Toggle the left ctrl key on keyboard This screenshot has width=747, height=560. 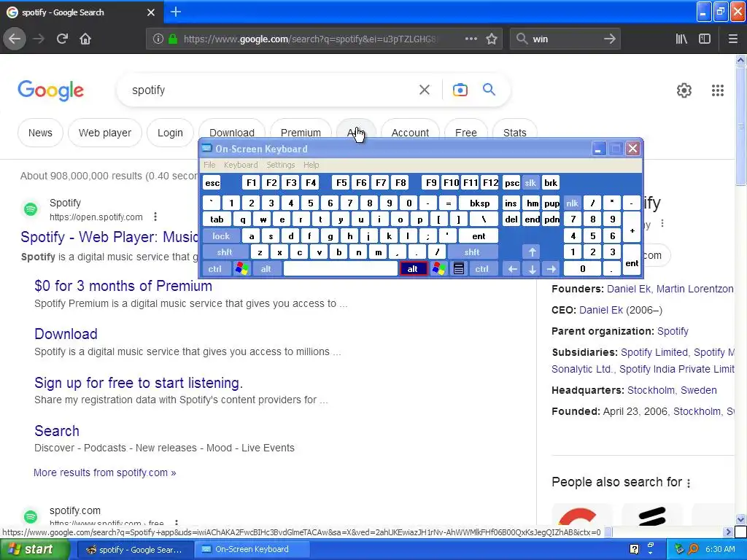click(215, 268)
